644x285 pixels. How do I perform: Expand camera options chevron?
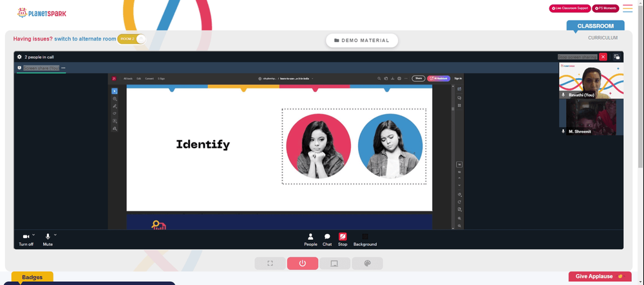tap(33, 235)
